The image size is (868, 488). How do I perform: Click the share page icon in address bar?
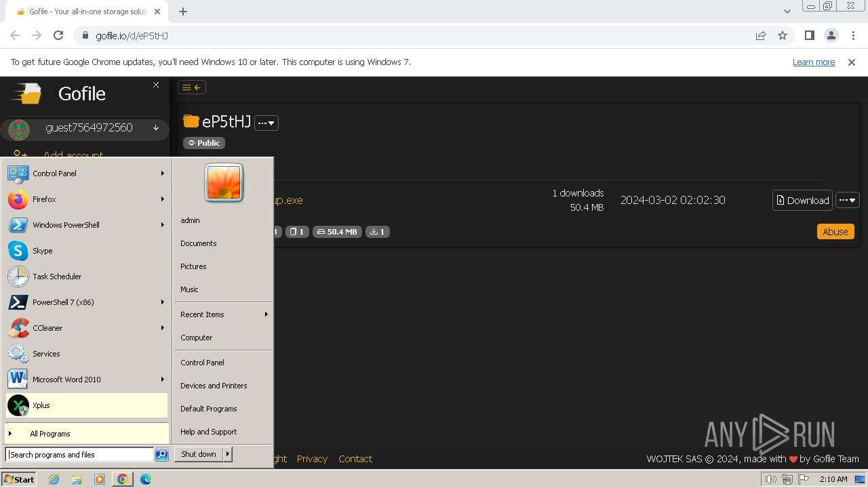click(x=761, y=35)
